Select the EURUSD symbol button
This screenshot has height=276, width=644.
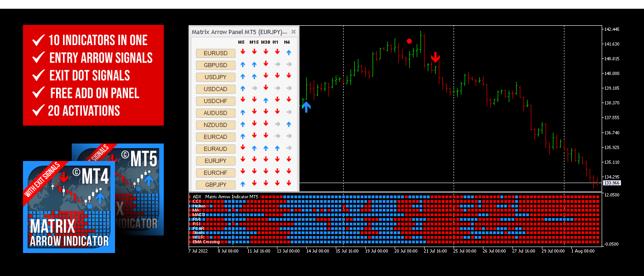click(x=216, y=53)
